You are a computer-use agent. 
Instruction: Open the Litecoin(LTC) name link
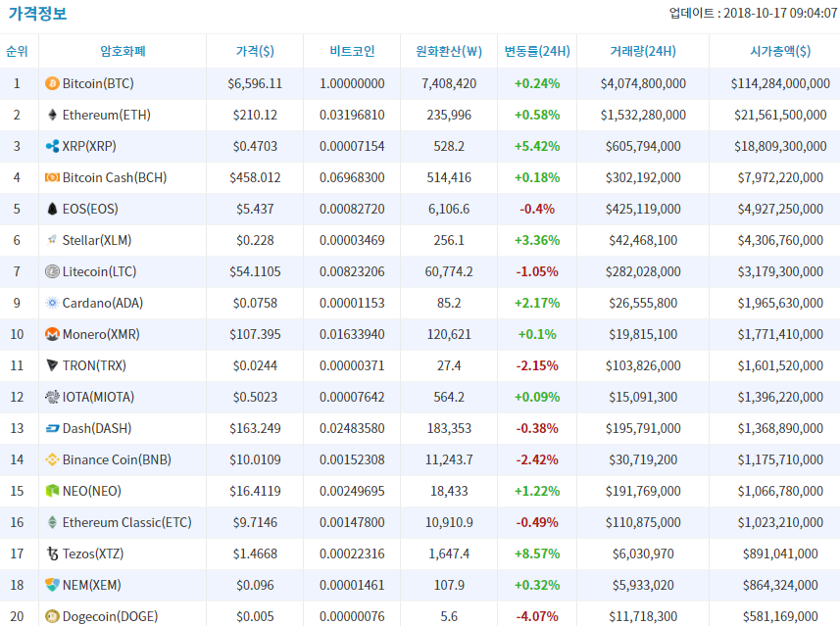point(99,271)
